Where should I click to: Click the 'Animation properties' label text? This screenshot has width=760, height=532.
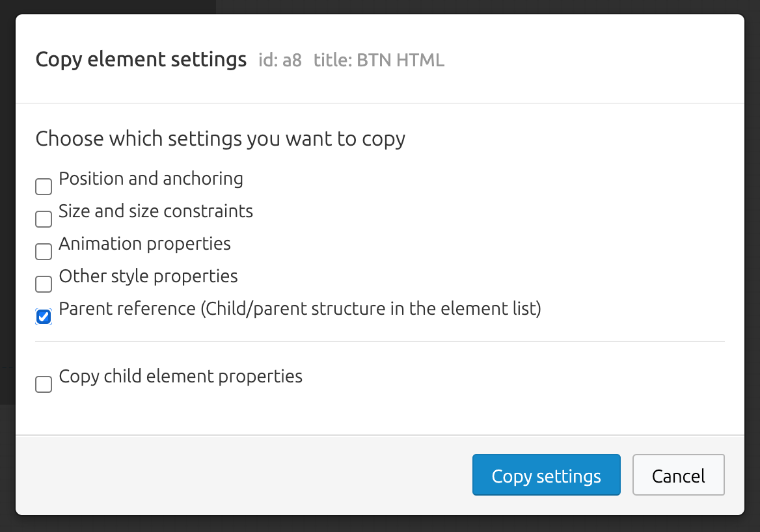pyautogui.click(x=144, y=244)
